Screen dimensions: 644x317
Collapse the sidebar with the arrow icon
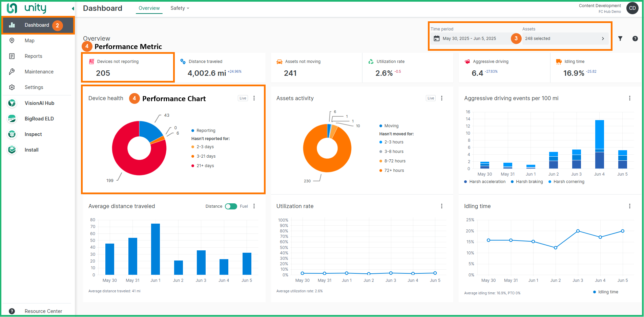tap(72, 8)
